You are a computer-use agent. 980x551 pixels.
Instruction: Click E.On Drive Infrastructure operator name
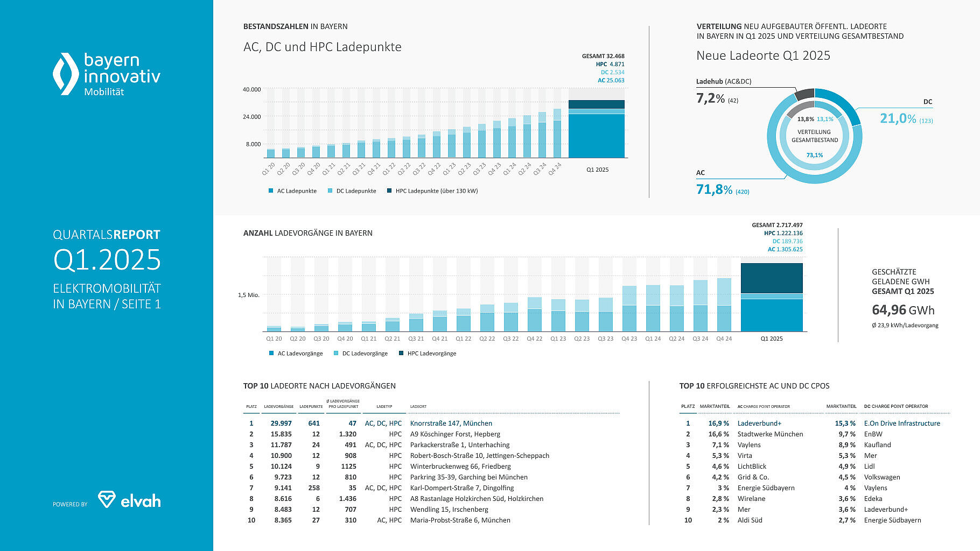coord(902,423)
